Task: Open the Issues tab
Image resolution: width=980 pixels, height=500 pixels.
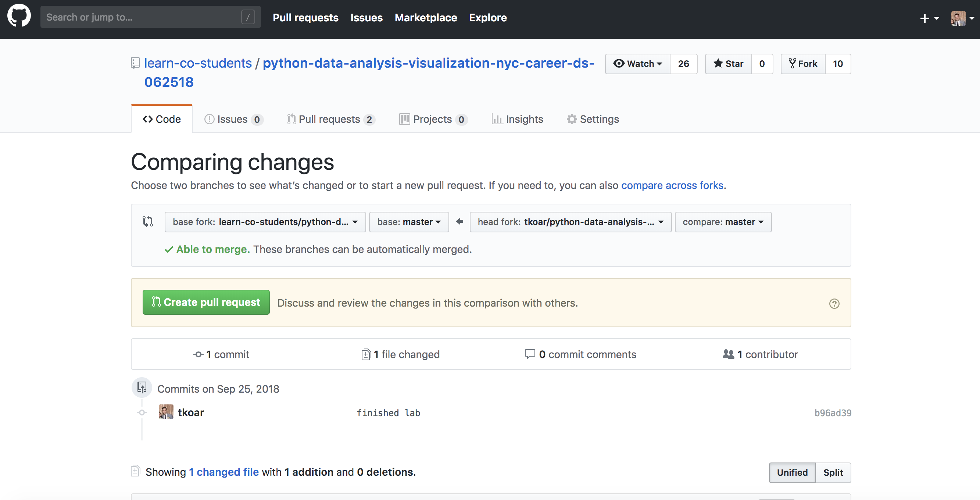Action: [233, 119]
